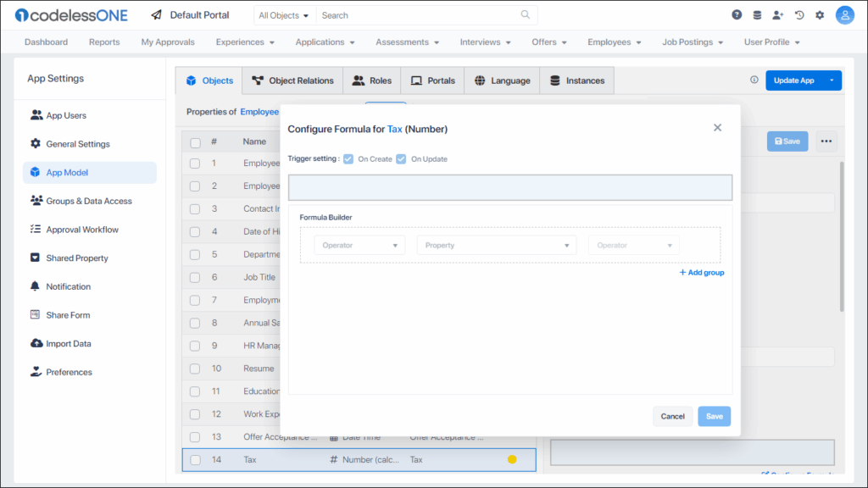Image resolution: width=868 pixels, height=488 pixels.
Task: Click the yellow status dot on Tax row
Action: click(512, 460)
